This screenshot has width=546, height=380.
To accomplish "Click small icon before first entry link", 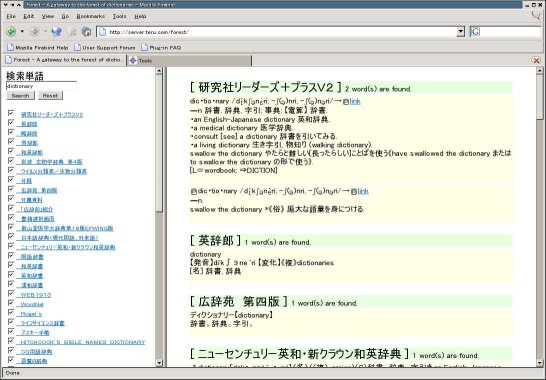I will (346, 102).
